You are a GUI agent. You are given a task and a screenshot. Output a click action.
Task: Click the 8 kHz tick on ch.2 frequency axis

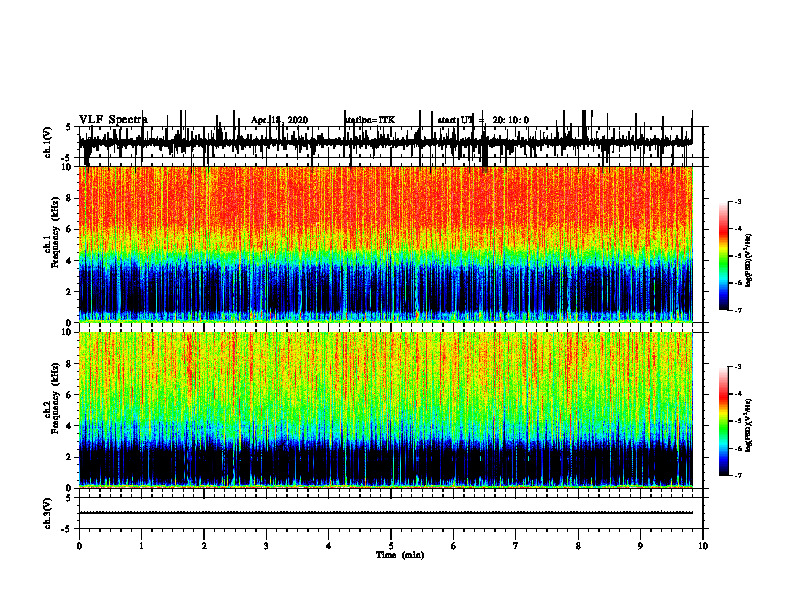click(70, 364)
